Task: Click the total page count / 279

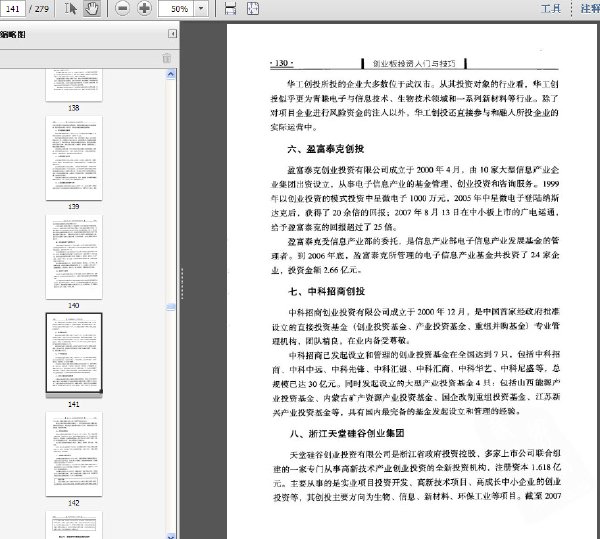Action: coord(39,9)
